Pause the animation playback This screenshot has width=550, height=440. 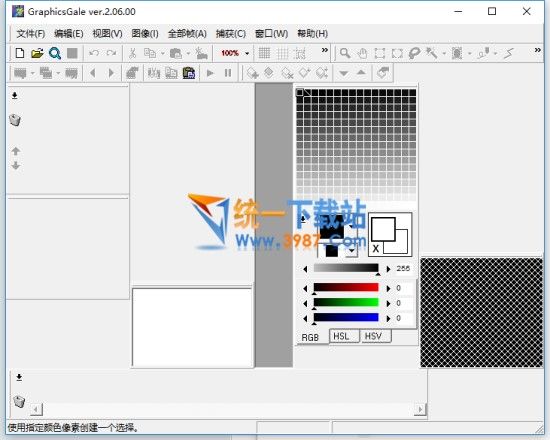228,73
